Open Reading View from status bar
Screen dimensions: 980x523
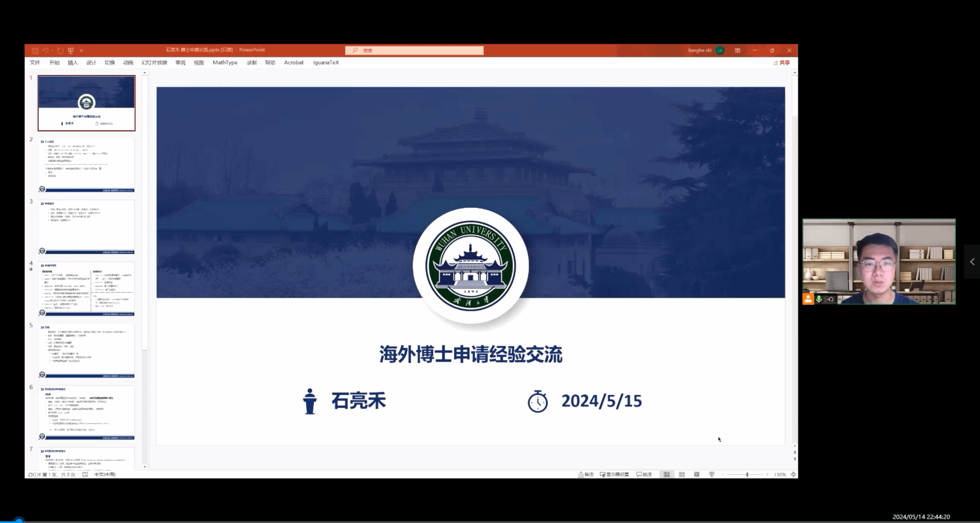point(697,474)
